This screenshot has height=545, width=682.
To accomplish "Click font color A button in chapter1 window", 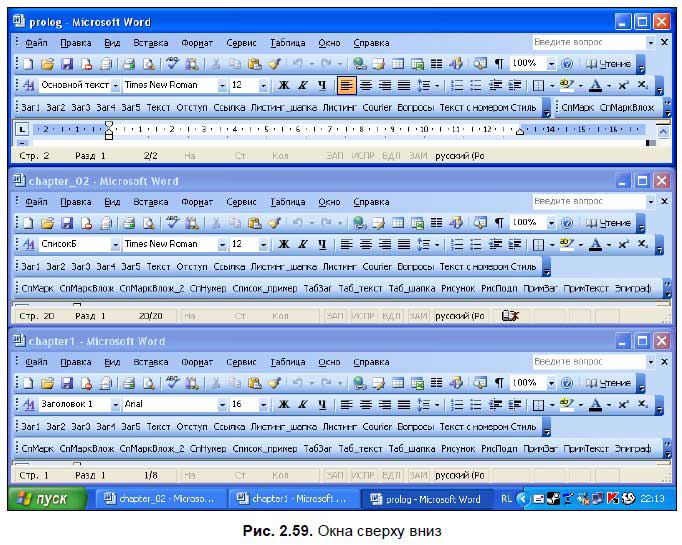I will [595, 405].
